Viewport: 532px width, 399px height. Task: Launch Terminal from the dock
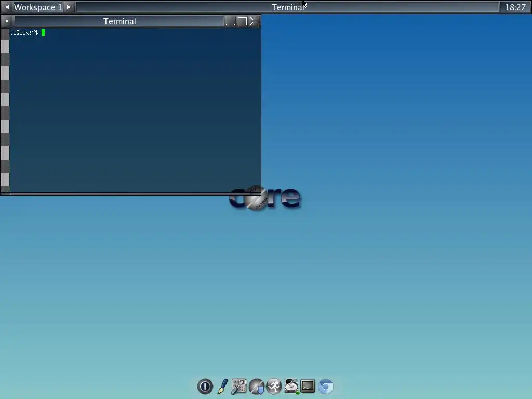click(308, 387)
